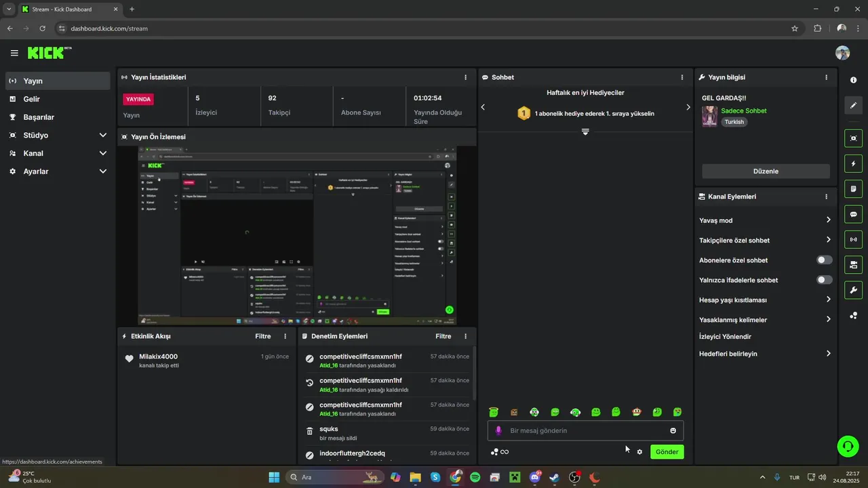Click the chat bubble icon in the right sidebar

click(x=853, y=214)
